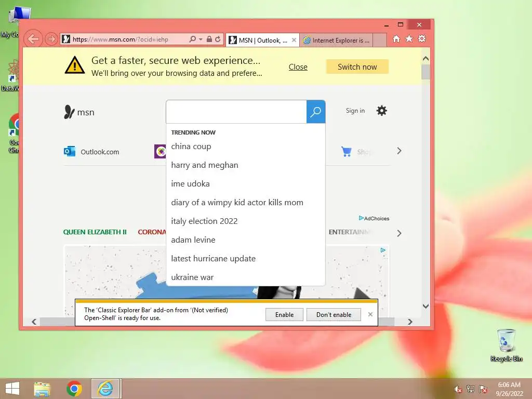Viewport: 532px width, 399px height.
Task: Refresh the page with reload icon
Action: click(218, 39)
